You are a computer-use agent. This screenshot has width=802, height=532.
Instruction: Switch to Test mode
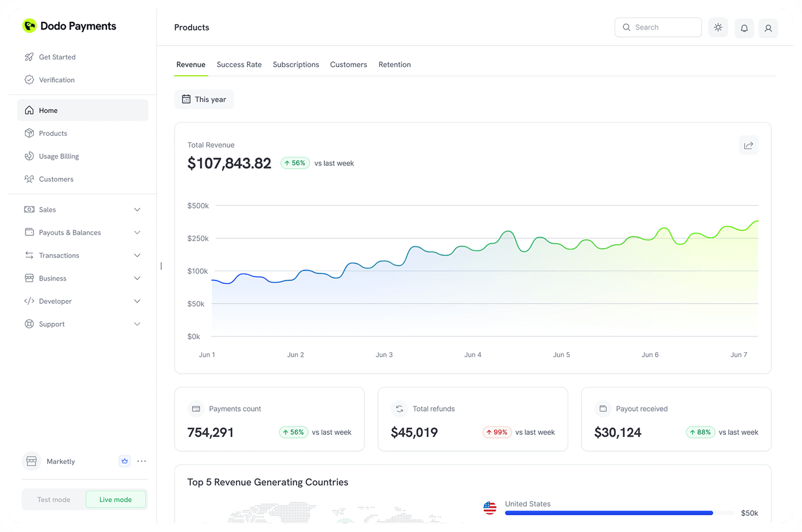(54, 500)
